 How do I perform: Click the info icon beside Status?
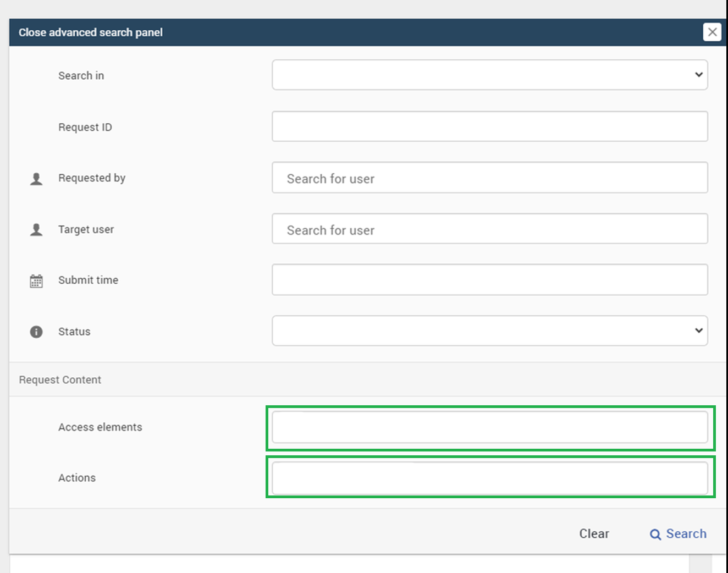(x=36, y=332)
